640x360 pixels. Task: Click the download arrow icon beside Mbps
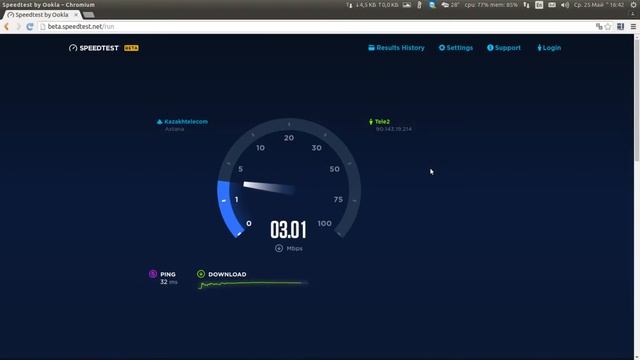tap(279, 248)
